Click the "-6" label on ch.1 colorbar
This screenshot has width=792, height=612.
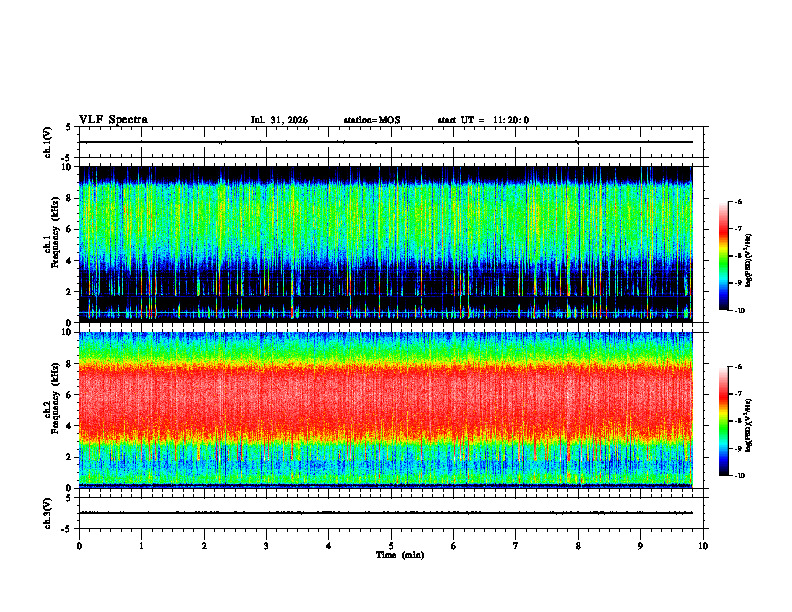coord(739,202)
